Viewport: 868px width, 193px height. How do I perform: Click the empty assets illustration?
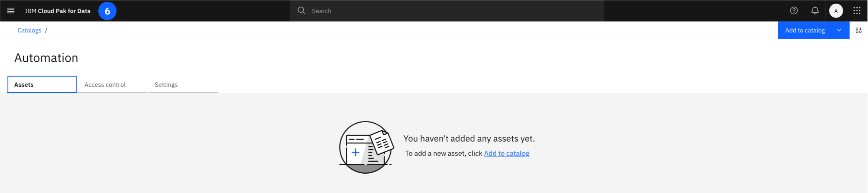(366, 147)
